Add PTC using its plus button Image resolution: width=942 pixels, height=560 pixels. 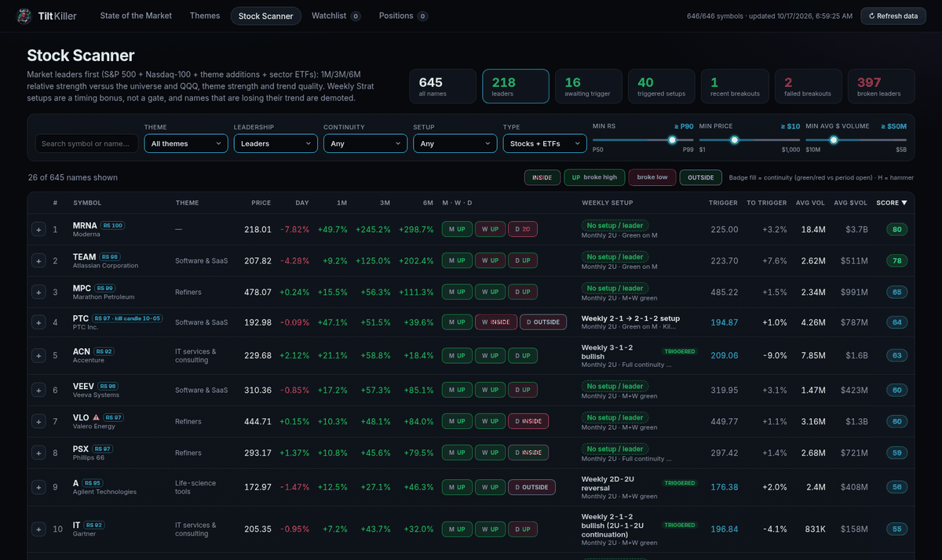point(38,322)
